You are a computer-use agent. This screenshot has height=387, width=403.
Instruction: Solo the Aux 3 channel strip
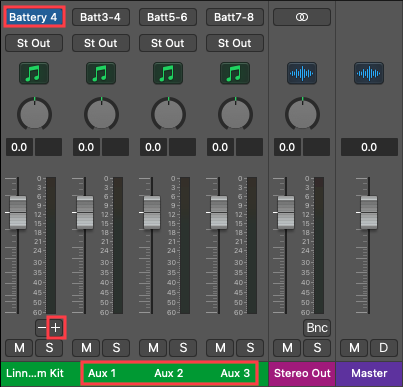click(250, 348)
